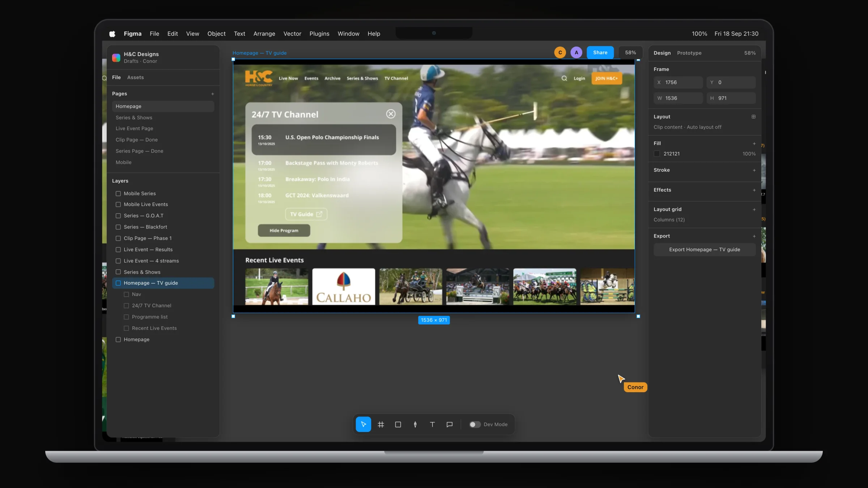Select the Mobile Live Events layer

(x=163, y=204)
